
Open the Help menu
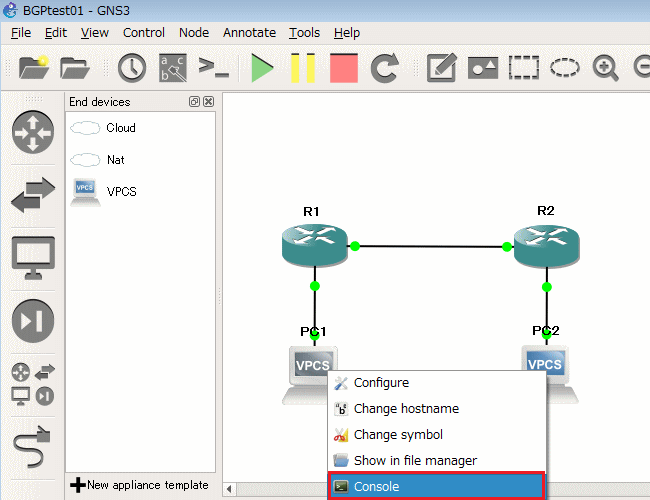(347, 33)
